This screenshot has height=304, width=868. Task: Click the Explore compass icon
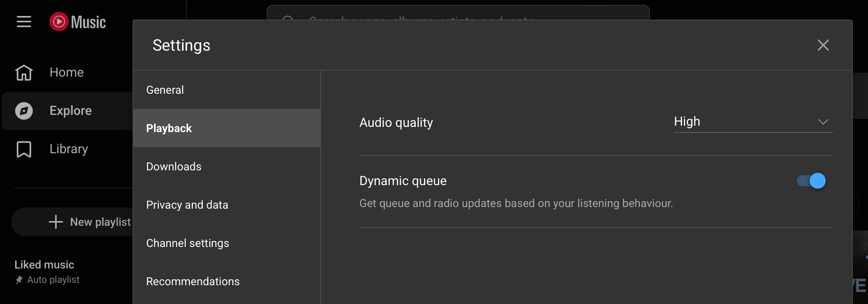(24, 111)
